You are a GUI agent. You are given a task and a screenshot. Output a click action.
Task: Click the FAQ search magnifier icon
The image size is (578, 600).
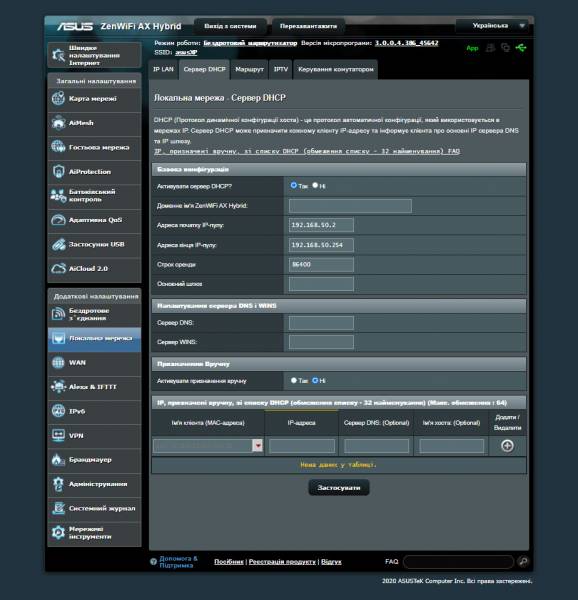click(523, 561)
